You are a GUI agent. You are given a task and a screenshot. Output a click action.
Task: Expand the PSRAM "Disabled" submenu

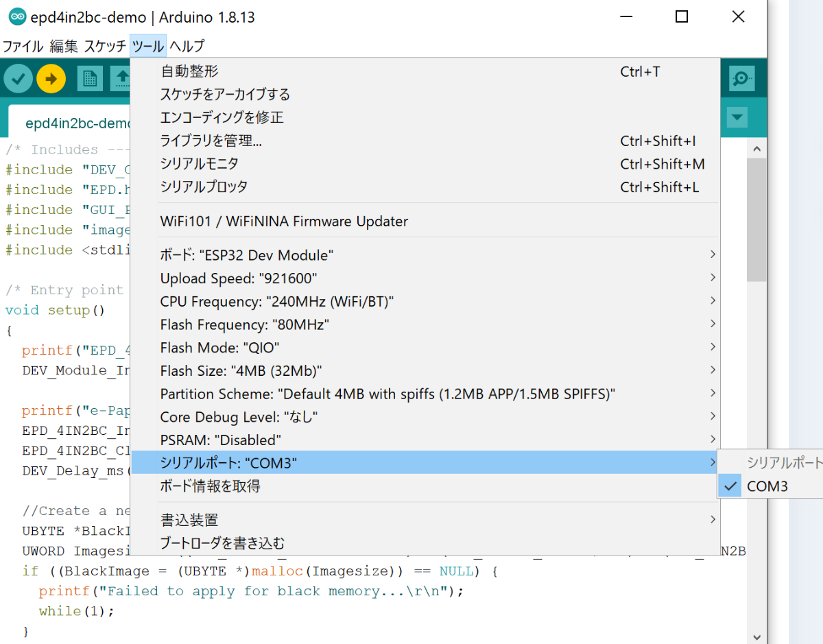coord(425,440)
